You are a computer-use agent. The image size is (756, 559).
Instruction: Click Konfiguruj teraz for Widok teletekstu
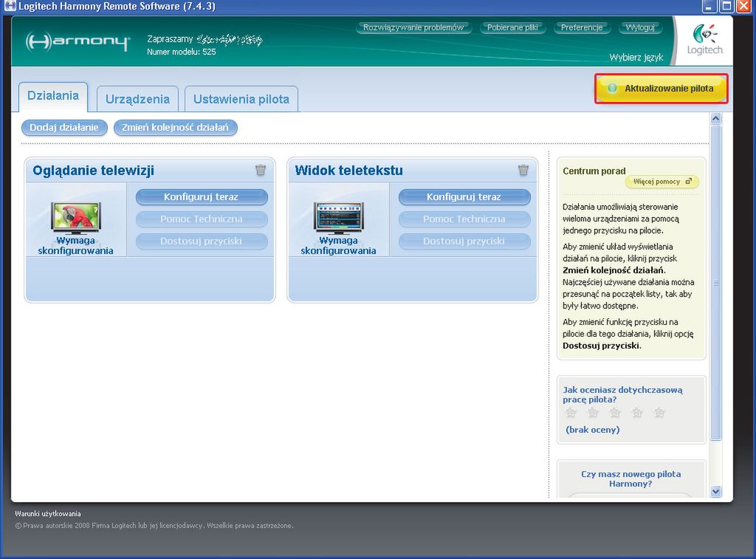pos(464,196)
